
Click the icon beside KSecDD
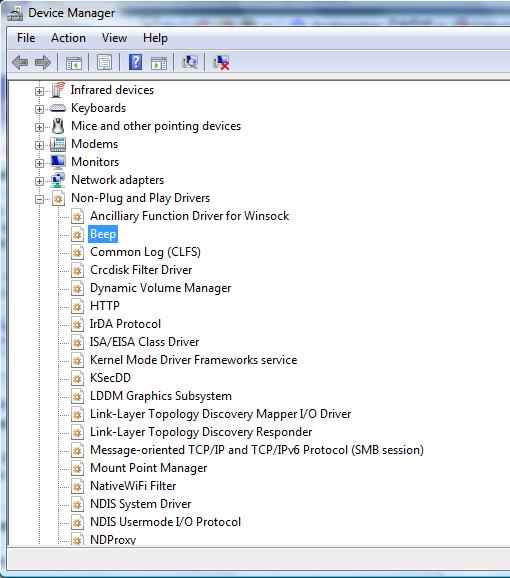[77, 378]
